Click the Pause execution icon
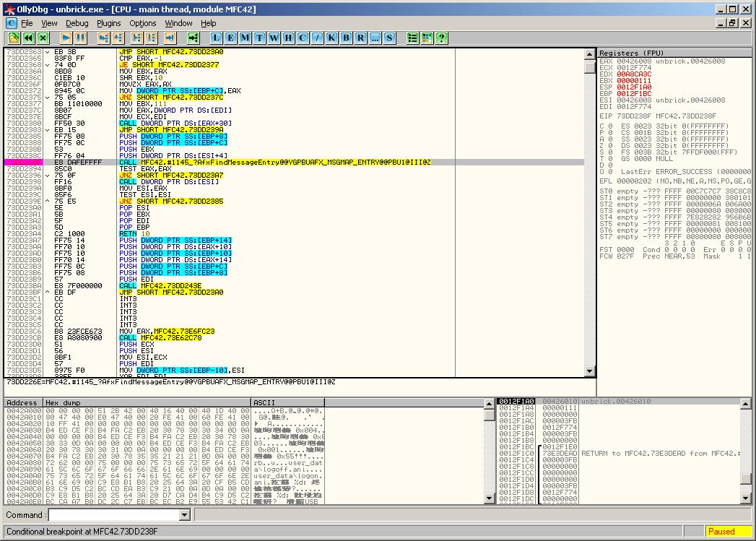The image size is (756, 541). coord(80,38)
